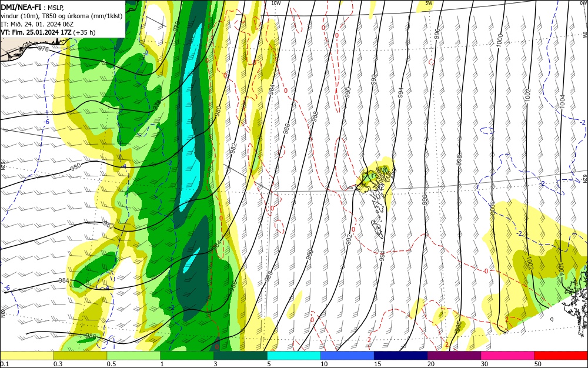The image size is (588, 368).
Task: Pick the blue 10 mm legend swatch
Action: pos(348,356)
